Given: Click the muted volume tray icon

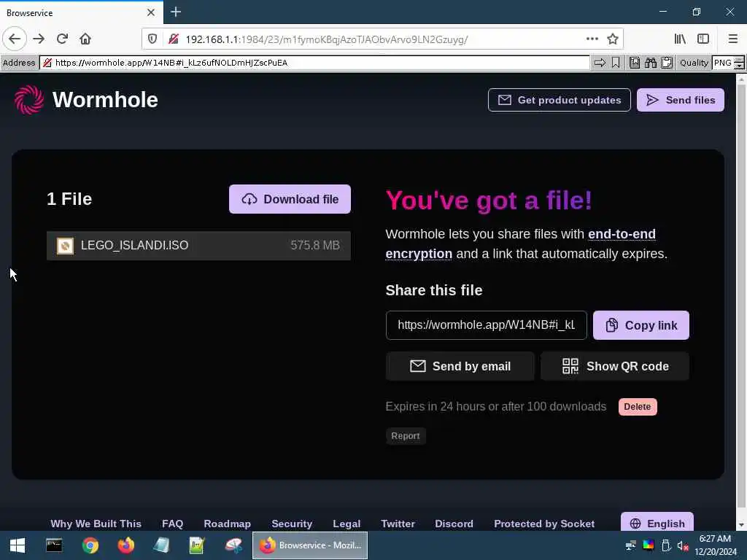Looking at the screenshot, I should (x=683, y=545).
